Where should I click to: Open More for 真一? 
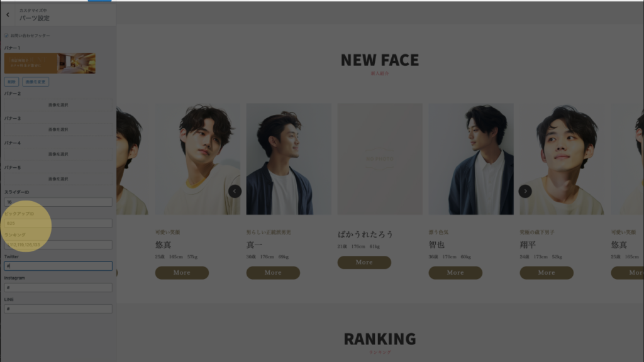(273, 273)
